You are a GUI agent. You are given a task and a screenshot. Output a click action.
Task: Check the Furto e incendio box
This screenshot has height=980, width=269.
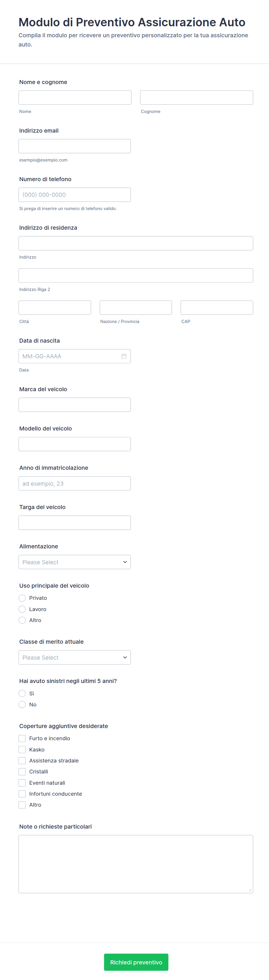click(x=22, y=738)
